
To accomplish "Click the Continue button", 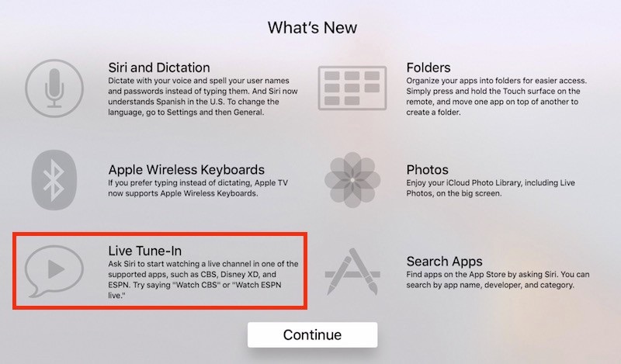I will click(x=313, y=335).
